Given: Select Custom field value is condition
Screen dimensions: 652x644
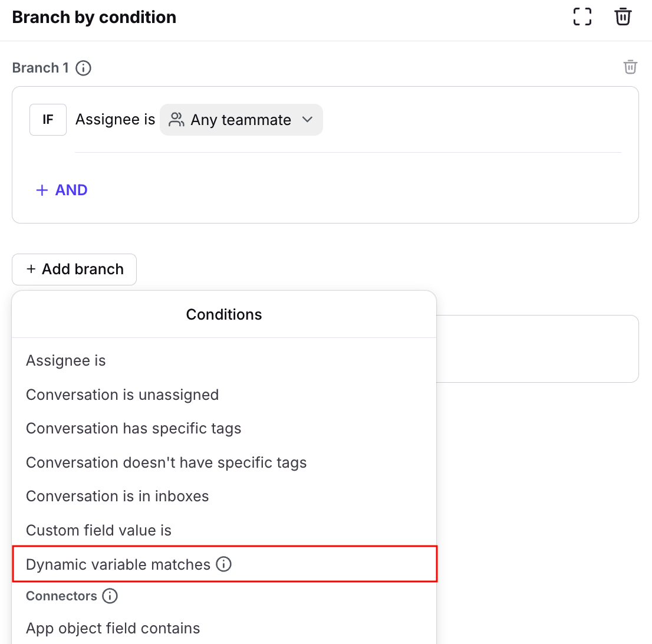Looking at the screenshot, I should 98,530.
